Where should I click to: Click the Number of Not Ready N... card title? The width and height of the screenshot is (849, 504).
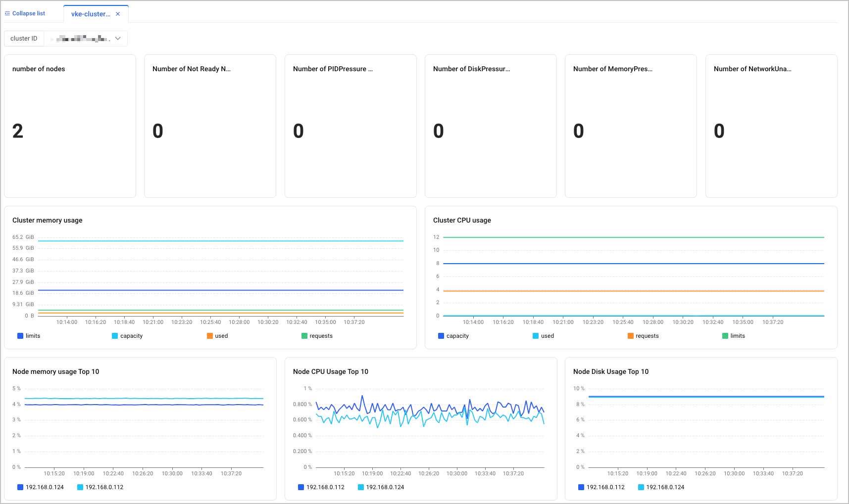click(192, 69)
